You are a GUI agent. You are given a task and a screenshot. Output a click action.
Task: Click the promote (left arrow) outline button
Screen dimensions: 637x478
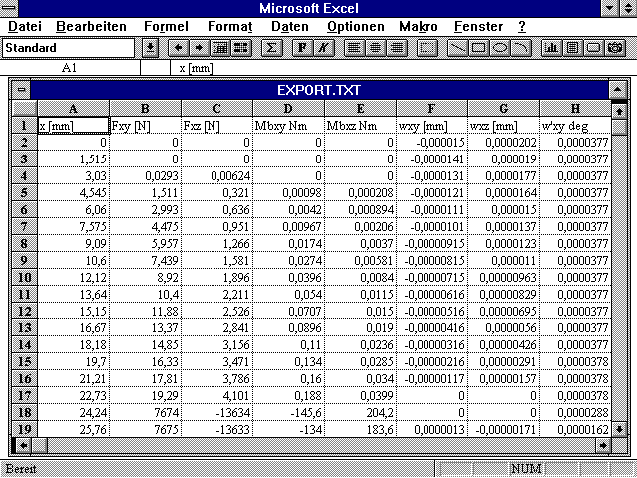(178, 48)
